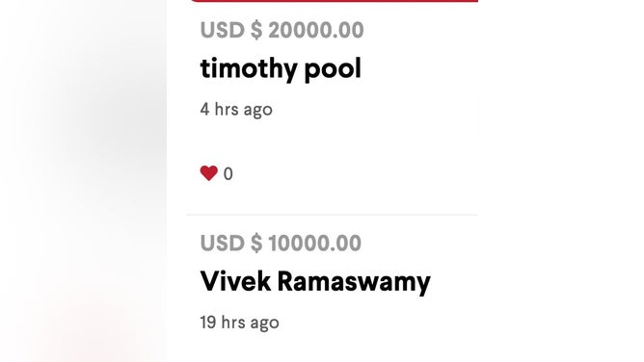Image resolution: width=644 pixels, height=362 pixels.
Task: Click the word Vivek in the second donor name
Action: [235, 281]
